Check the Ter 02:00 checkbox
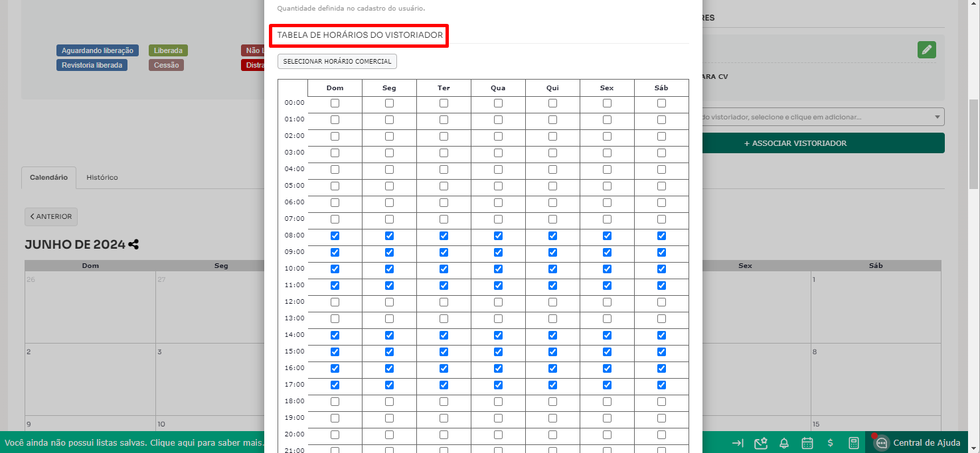The image size is (980, 453). (444, 136)
